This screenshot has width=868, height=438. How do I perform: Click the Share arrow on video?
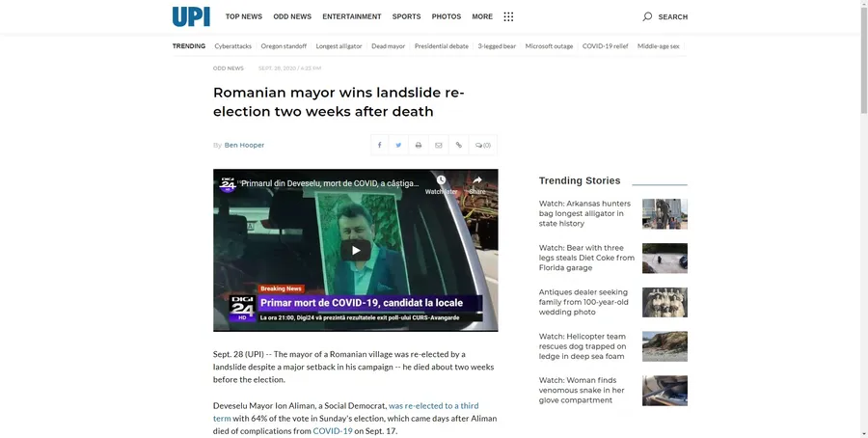pos(476,183)
